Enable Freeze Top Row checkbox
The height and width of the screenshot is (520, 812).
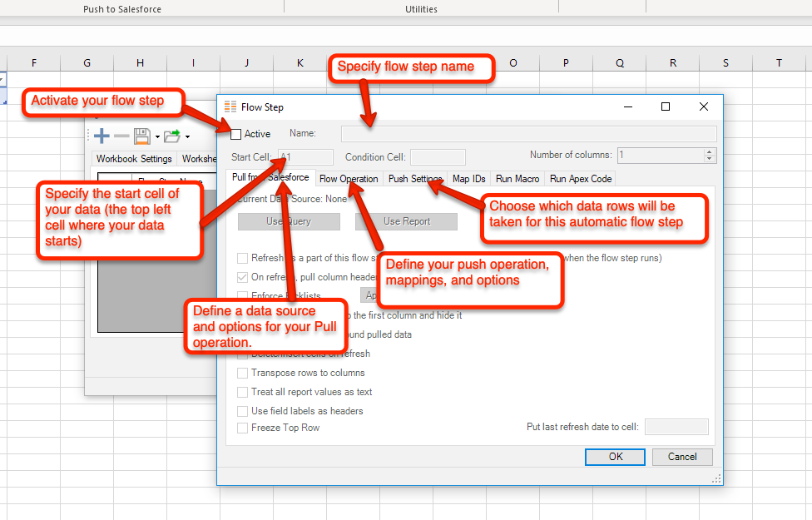(242, 428)
